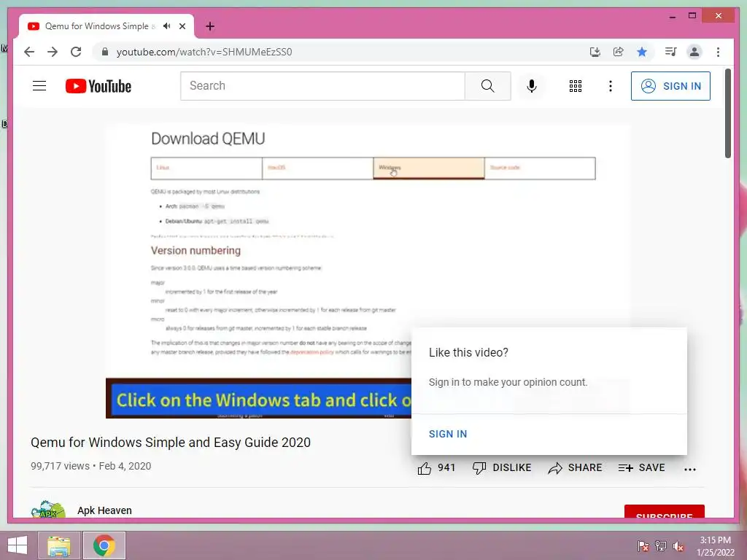This screenshot has width=747, height=560.
Task: Click the DISLIKE button
Action: coord(502,467)
